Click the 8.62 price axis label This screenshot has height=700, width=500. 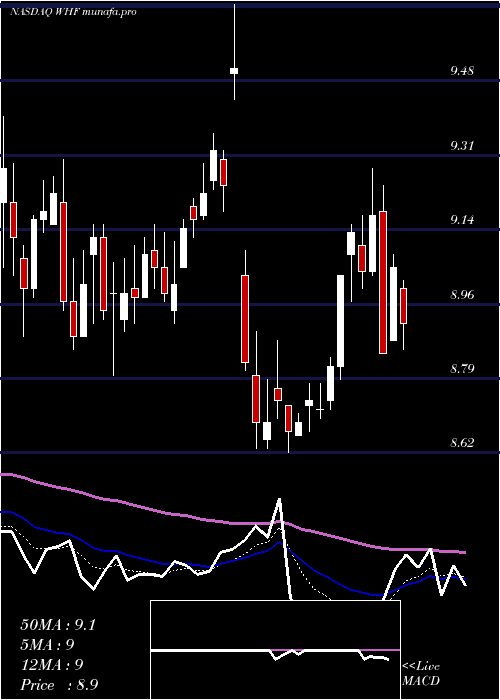(462, 442)
